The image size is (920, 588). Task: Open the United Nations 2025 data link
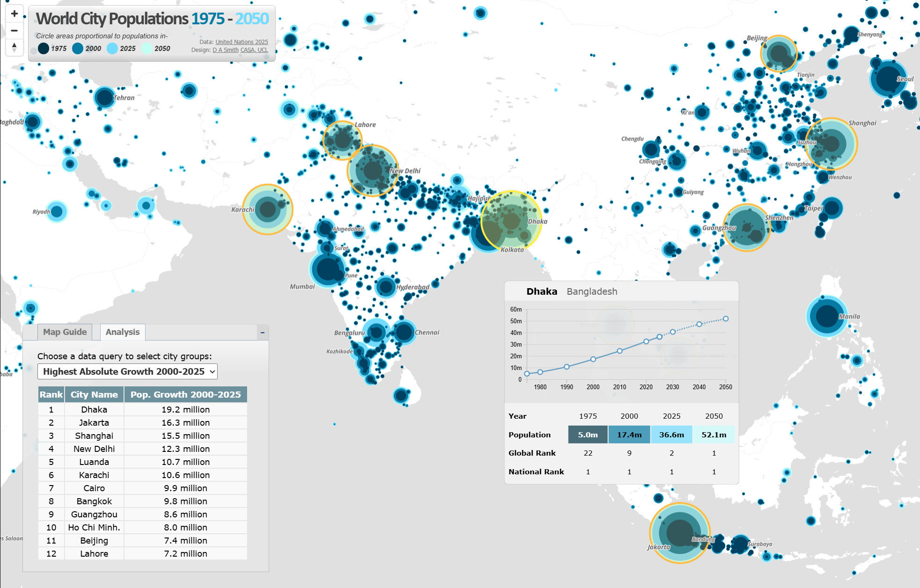241,42
